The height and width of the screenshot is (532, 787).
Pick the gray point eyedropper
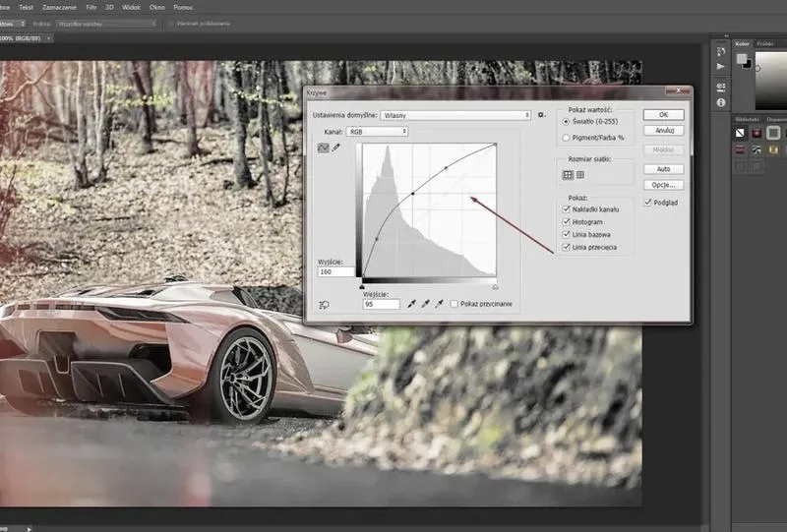pyautogui.click(x=426, y=304)
